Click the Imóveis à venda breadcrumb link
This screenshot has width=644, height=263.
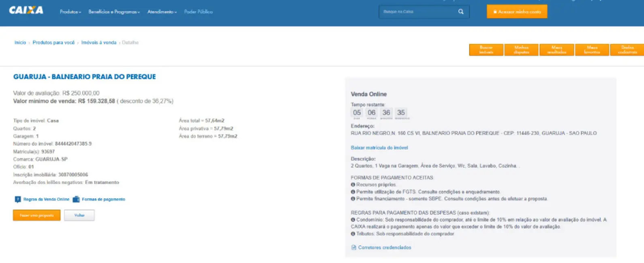pos(99,42)
